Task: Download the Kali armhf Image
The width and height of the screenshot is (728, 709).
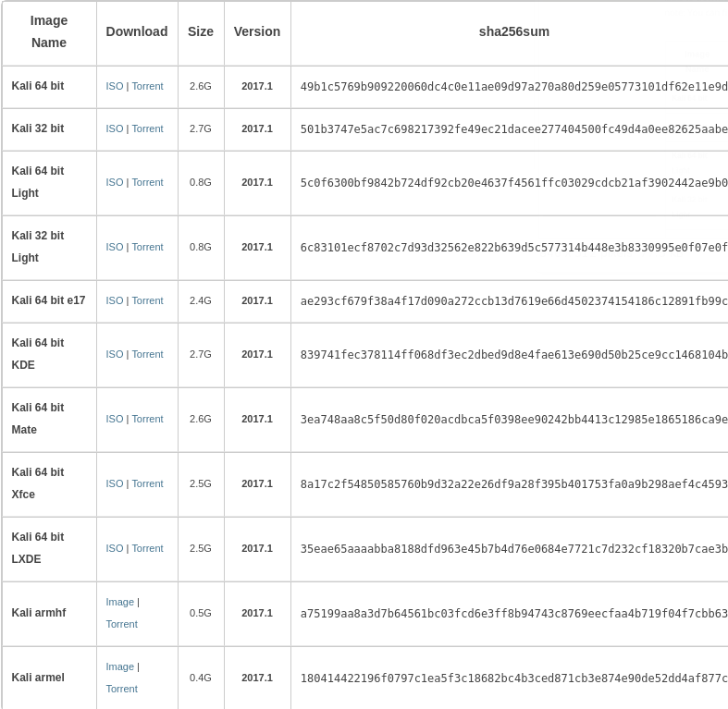Action: [x=119, y=603]
